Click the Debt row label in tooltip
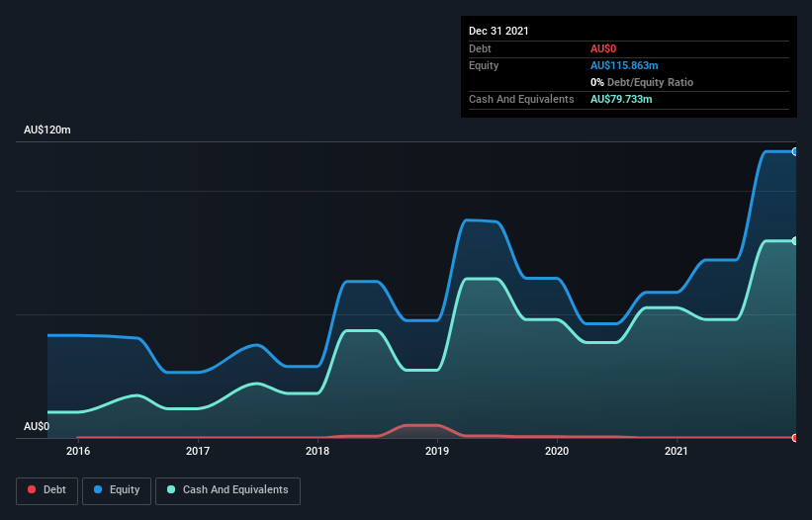This screenshot has width=812, height=520. 480,48
